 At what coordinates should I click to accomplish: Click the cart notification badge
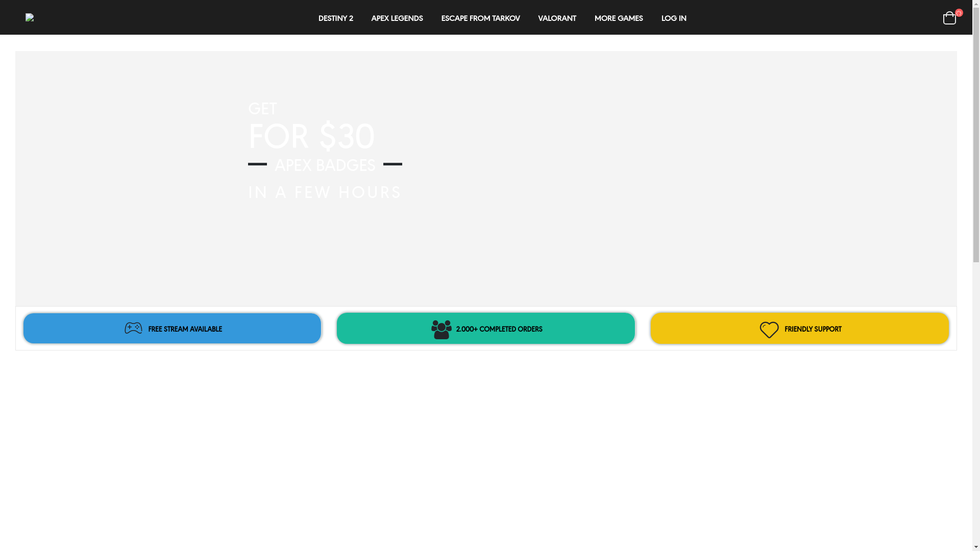[959, 13]
